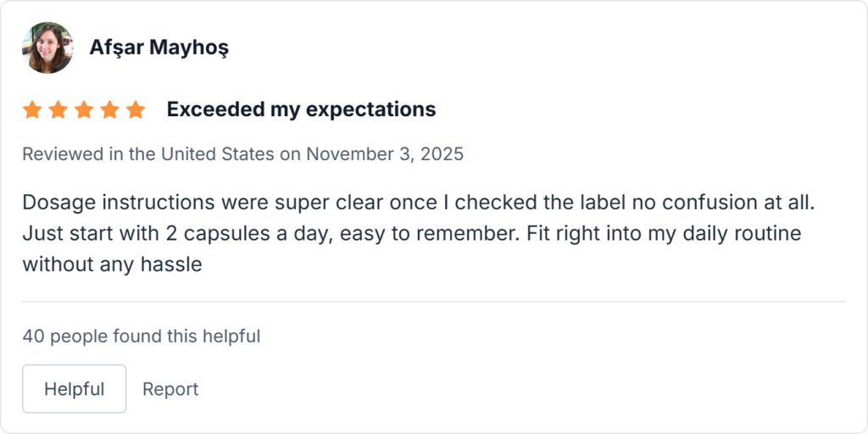The width and height of the screenshot is (868, 434).
Task: Click the second orange rating star
Action: pos(58,109)
